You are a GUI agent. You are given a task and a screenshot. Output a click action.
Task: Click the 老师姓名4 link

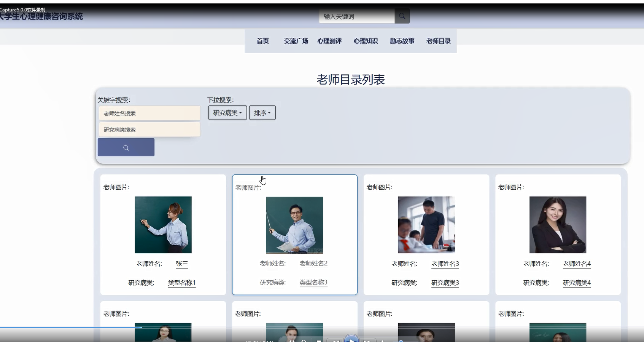coord(577,264)
